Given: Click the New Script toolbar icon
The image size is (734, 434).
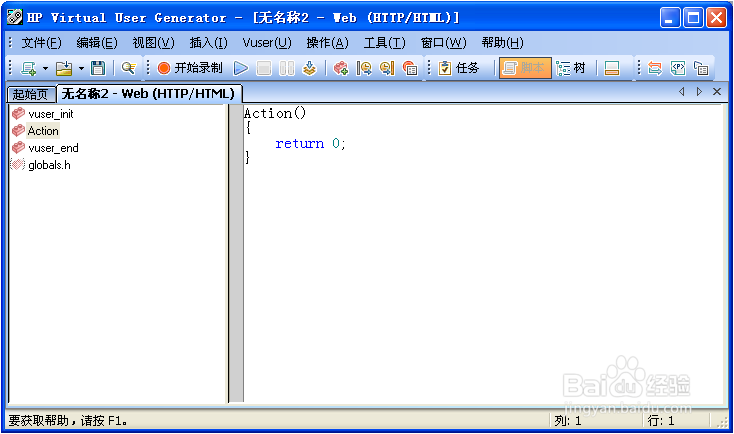Looking at the screenshot, I should 29,68.
